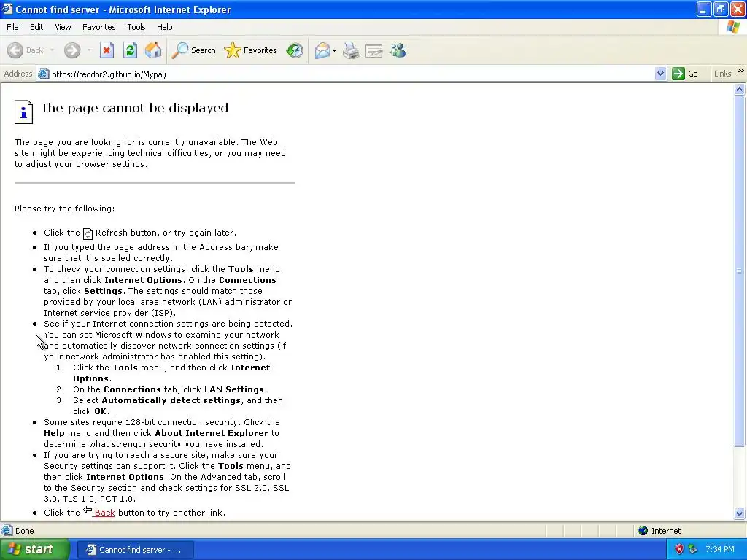This screenshot has width=747, height=560.
Task: Click the Refresh toolbar icon
Action: (x=130, y=50)
